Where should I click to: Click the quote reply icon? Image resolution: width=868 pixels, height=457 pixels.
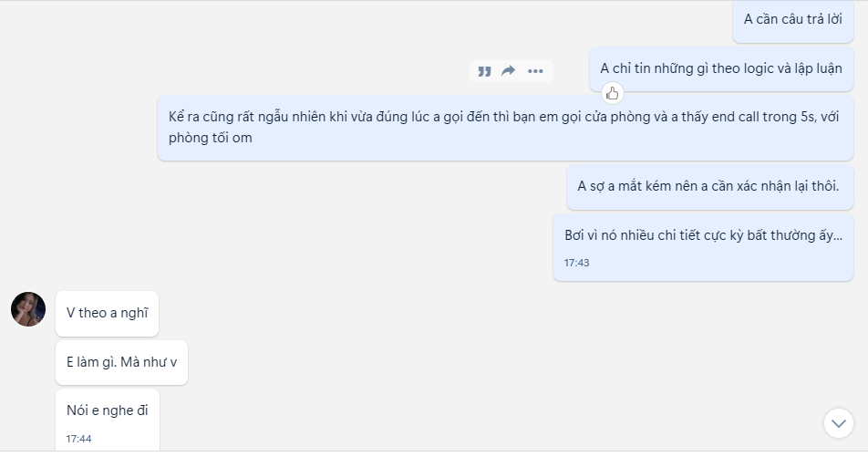484,71
